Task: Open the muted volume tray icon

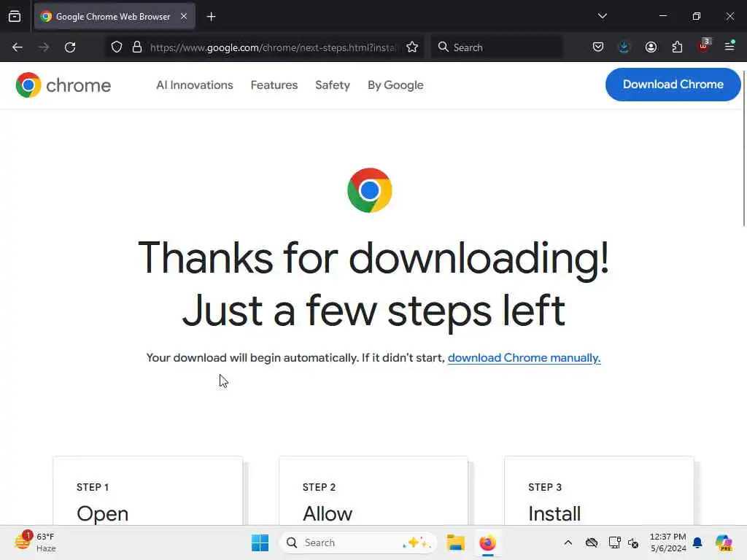Action: (633, 542)
